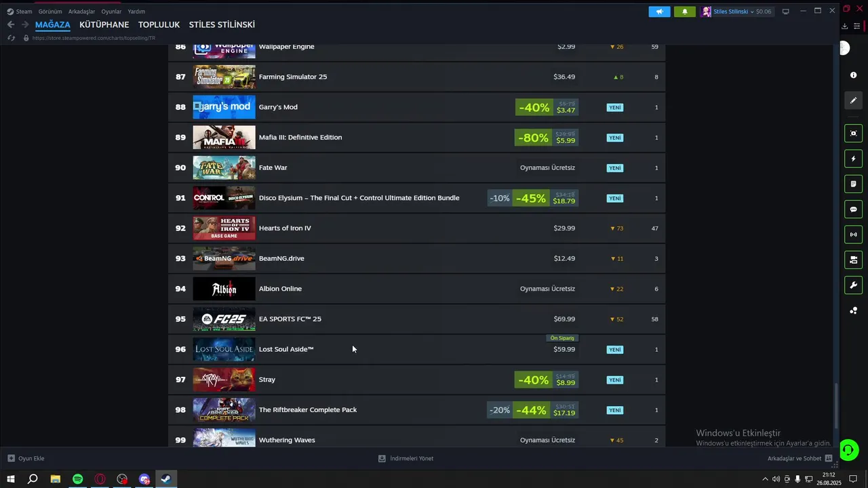
Task: Open the green notifications bell
Action: [x=684, y=12]
